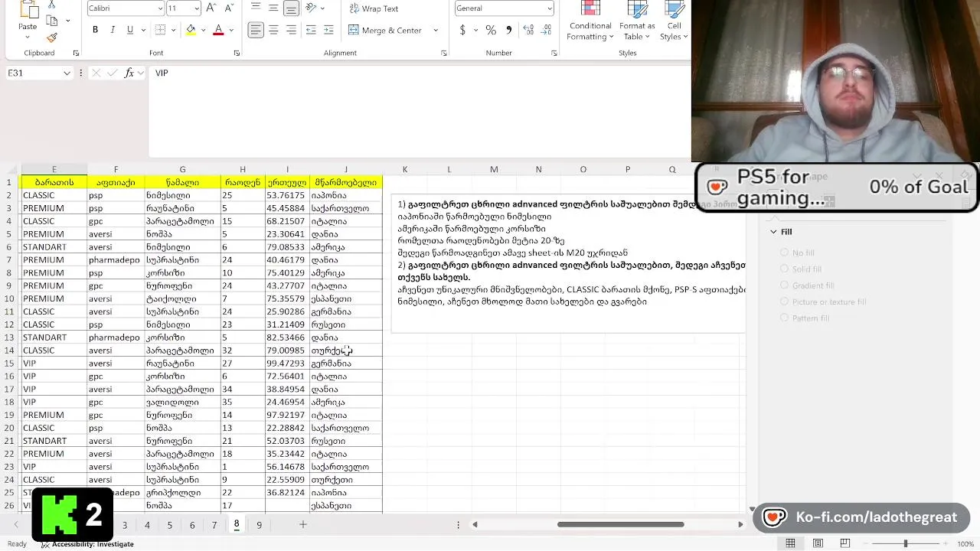Toggle bold formatting

tap(95, 30)
